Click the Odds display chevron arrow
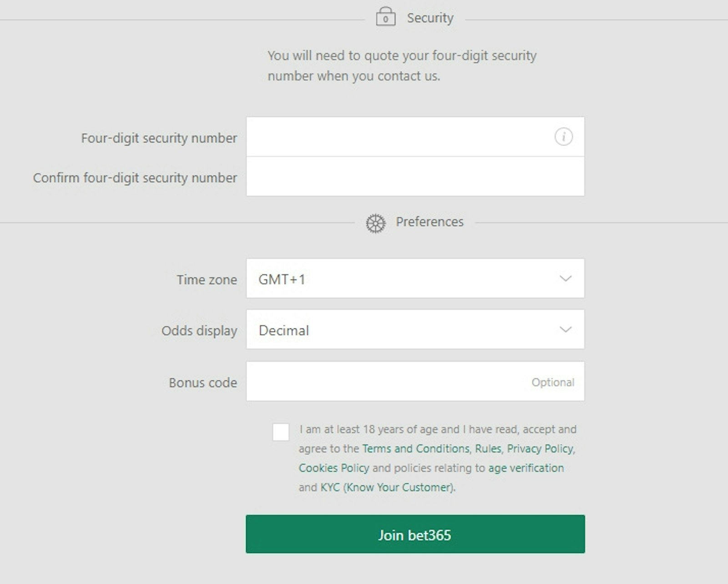The width and height of the screenshot is (728, 584). [x=565, y=330]
